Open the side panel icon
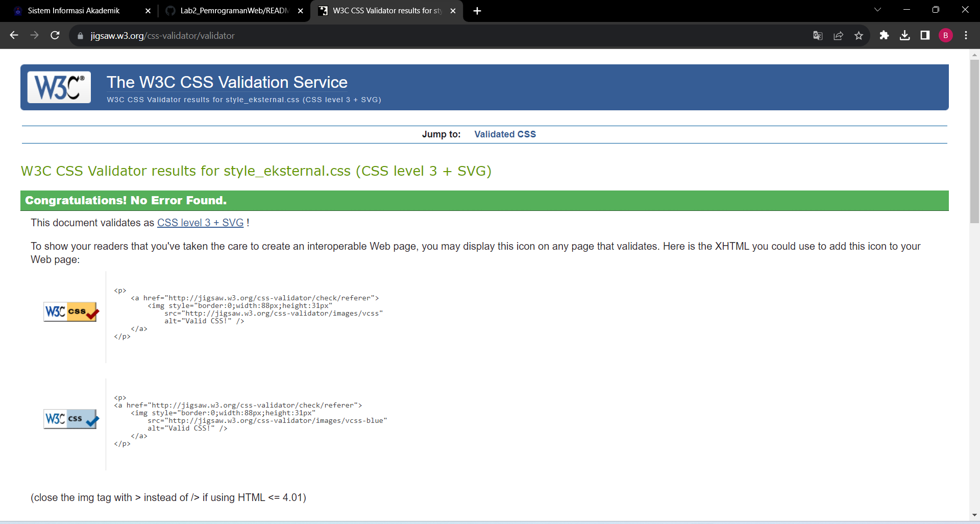The image size is (980, 524). pyautogui.click(x=925, y=35)
